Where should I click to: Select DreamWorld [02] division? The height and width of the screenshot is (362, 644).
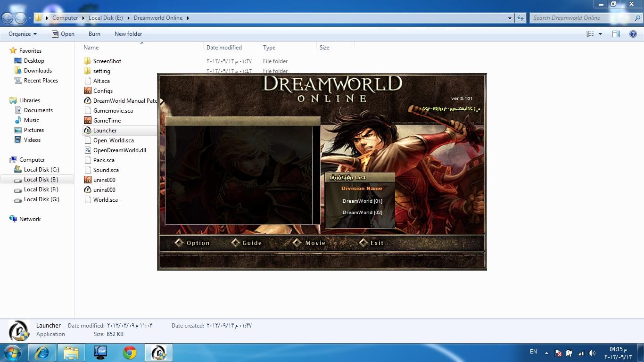362,213
